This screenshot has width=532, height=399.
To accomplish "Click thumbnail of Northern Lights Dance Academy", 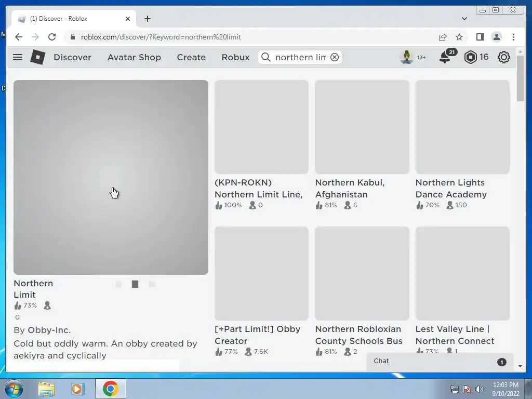I will point(462,127).
